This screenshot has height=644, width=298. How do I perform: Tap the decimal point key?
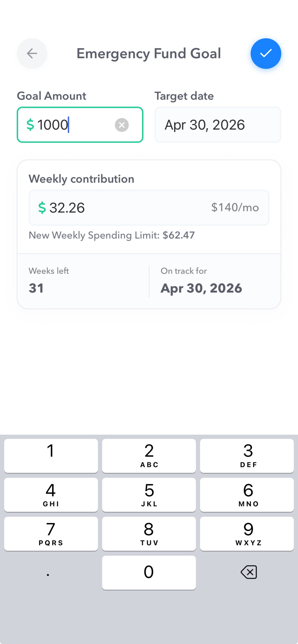pos(48,573)
